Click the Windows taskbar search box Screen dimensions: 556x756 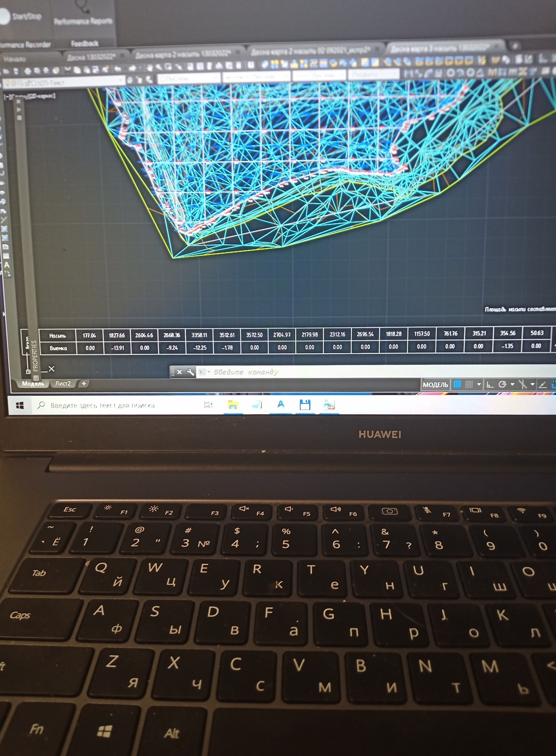coord(102,405)
